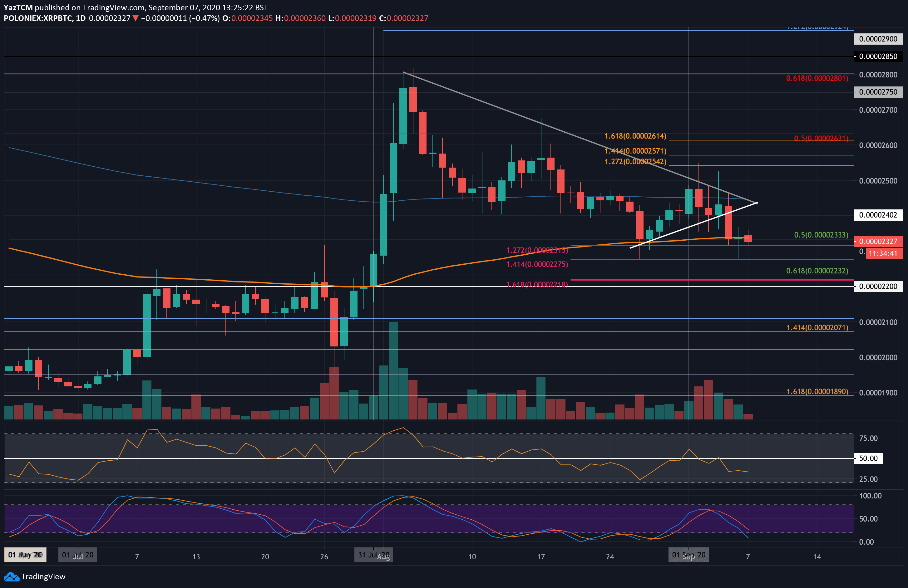Image resolution: width=908 pixels, height=588 pixels.
Task: Click the 01 Jun '20 date marker
Action: [25, 555]
